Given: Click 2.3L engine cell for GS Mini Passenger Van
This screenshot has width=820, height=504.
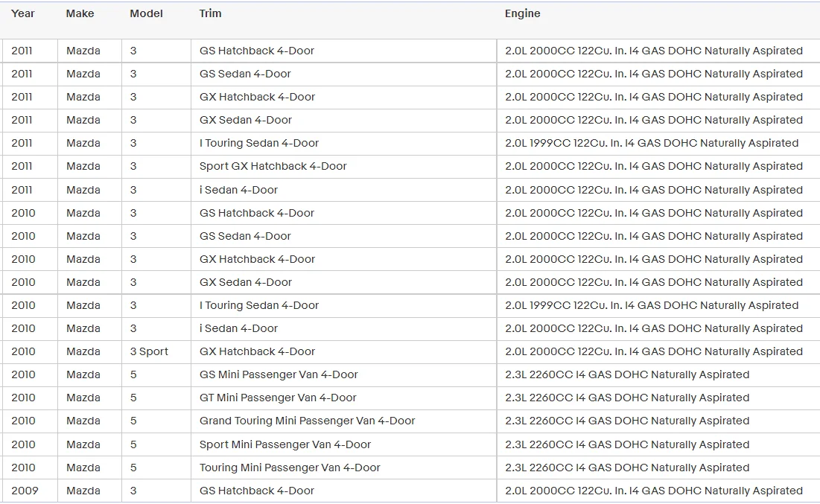Looking at the screenshot, I should click(658, 374).
